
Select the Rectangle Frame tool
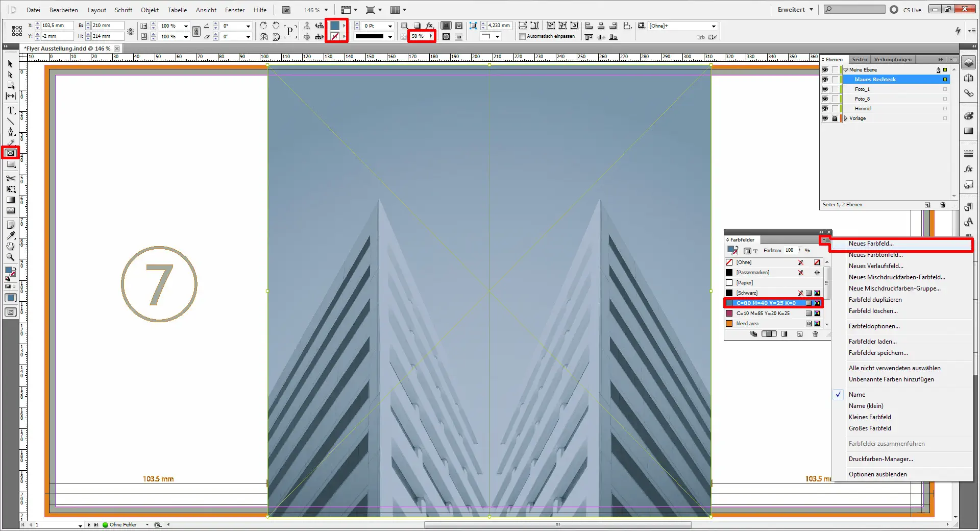(10, 153)
